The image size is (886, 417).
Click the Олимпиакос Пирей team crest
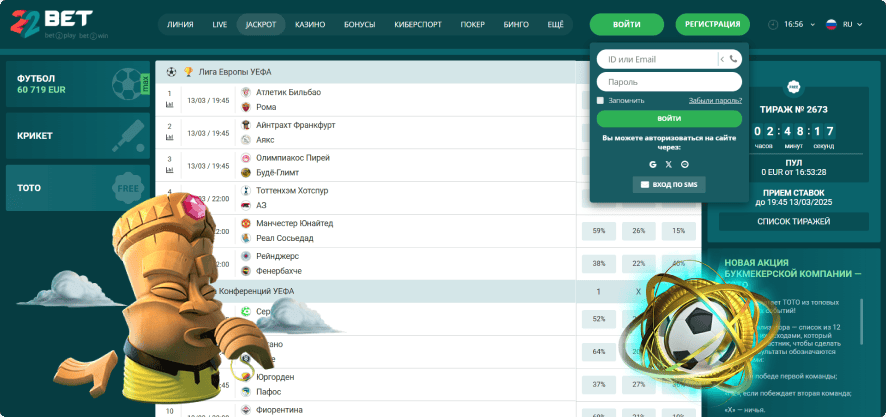click(x=246, y=158)
